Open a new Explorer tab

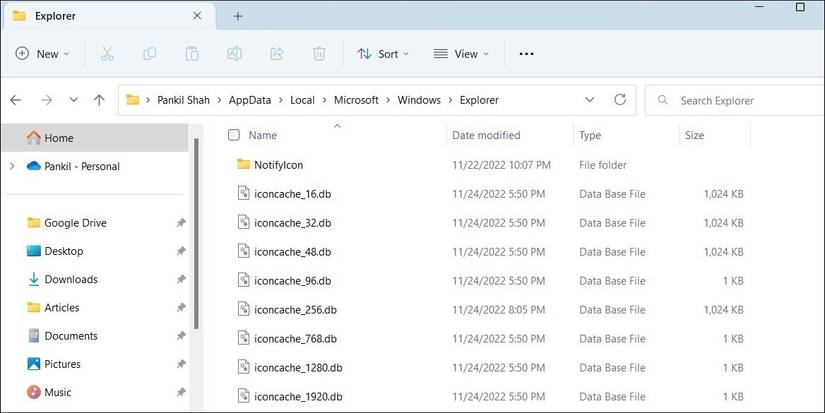238,16
